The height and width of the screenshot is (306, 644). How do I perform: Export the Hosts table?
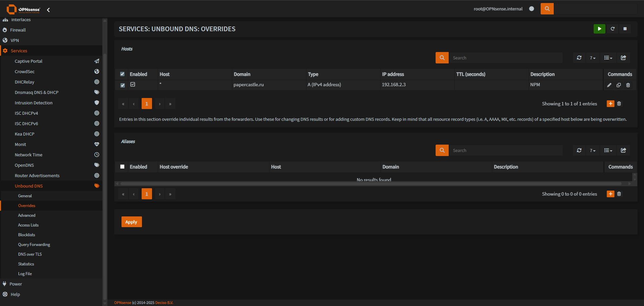click(623, 58)
